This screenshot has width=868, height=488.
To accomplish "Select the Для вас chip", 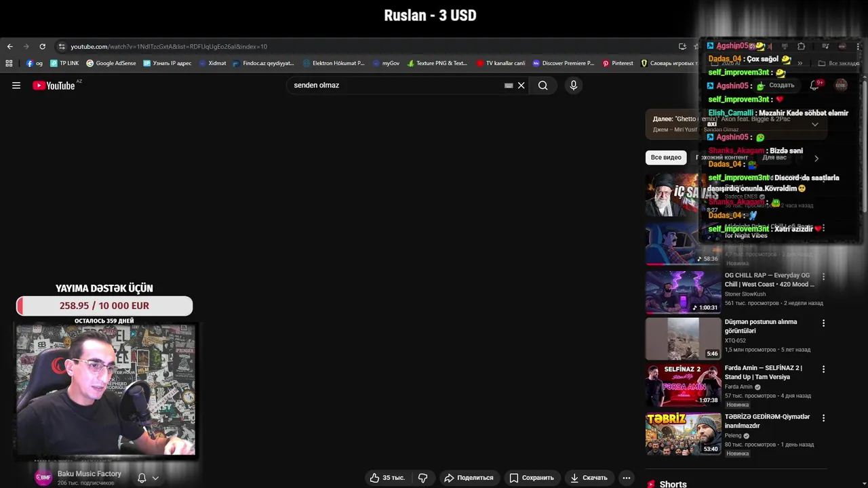I will click(x=774, y=157).
